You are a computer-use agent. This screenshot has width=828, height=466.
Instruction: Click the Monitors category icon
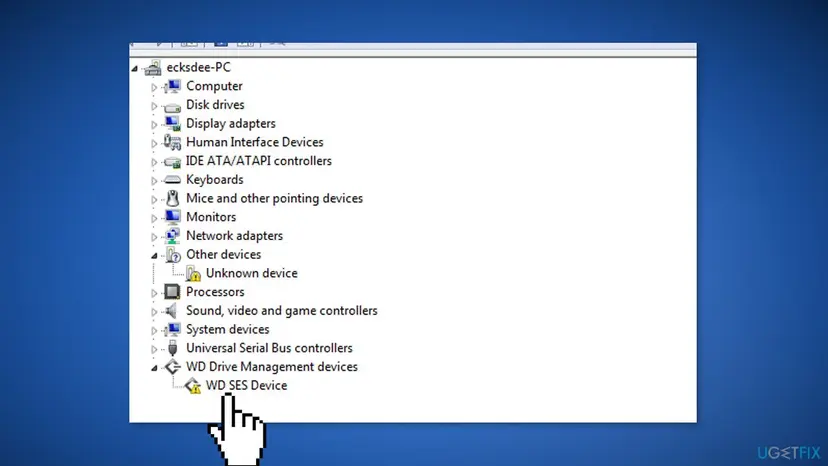tap(172, 217)
